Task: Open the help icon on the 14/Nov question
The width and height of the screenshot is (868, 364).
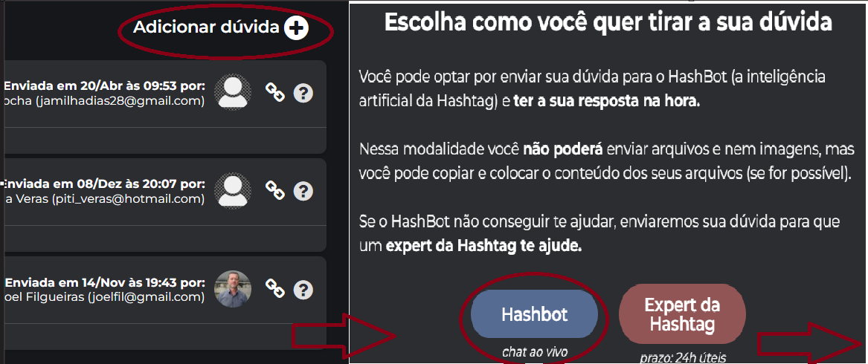Action: pos(303,289)
